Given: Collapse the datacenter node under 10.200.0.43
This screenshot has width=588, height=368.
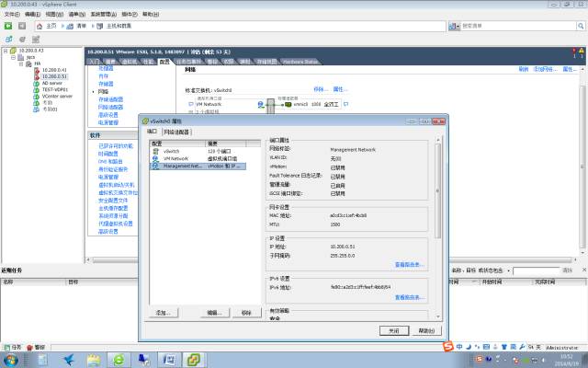Looking at the screenshot, I should 13,57.
